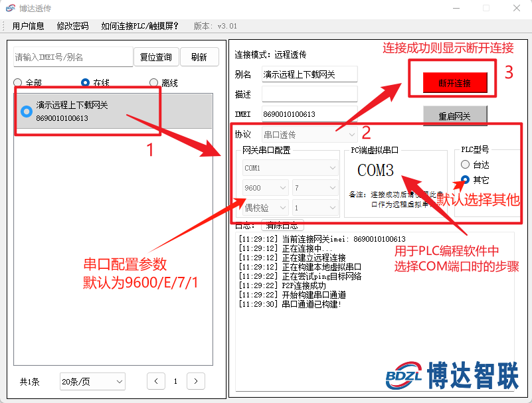Change items per page via 20条/页 dropdown
The width and height of the screenshot is (532, 403).
(92, 381)
